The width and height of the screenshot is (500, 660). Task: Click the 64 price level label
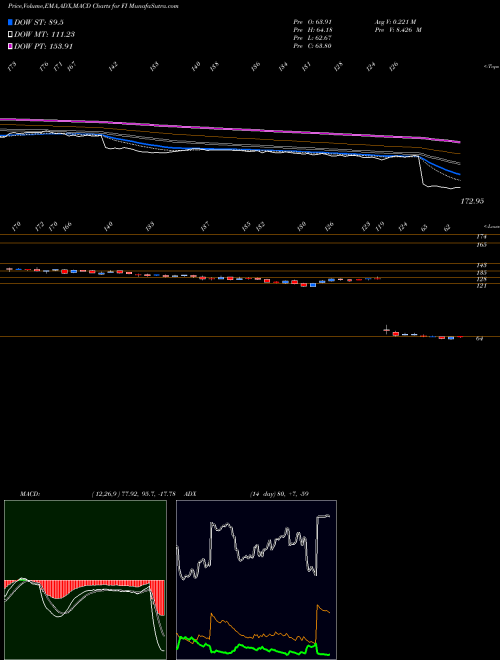pyautogui.click(x=479, y=338)
